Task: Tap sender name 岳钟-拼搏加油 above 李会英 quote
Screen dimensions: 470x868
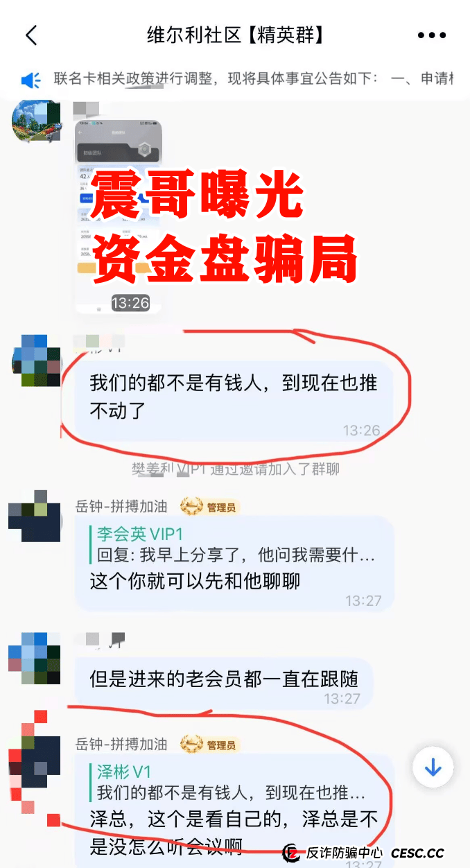Action: click(x=121, y=507)
